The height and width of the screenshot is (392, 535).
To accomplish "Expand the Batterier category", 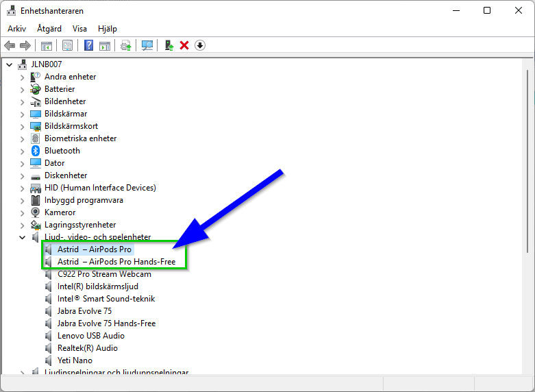I will [x=23, y=90].
